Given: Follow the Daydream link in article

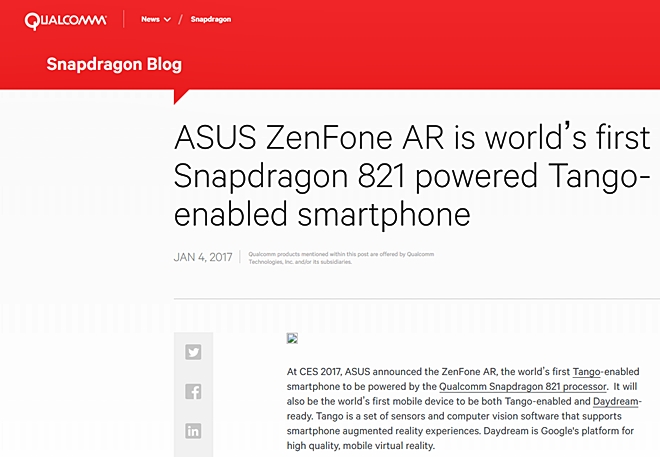Looking at the screenshot, I should point(616,401).
